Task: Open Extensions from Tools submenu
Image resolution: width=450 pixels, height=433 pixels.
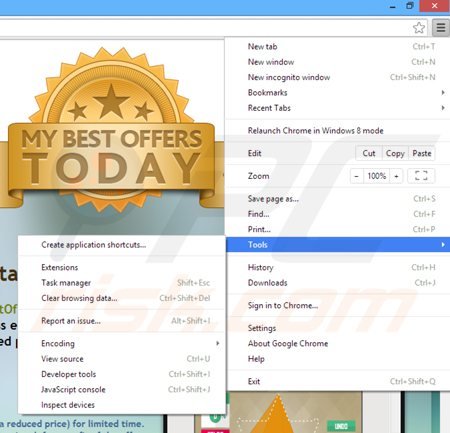Action: [x=122, y=267]
